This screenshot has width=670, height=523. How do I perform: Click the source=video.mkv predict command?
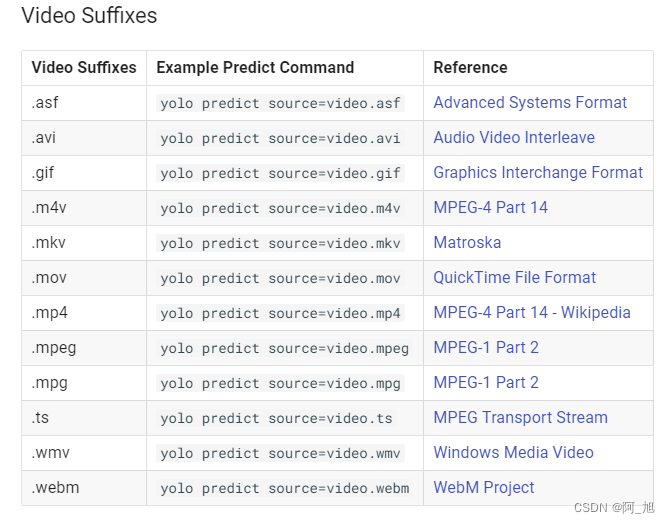pos(280,244)
